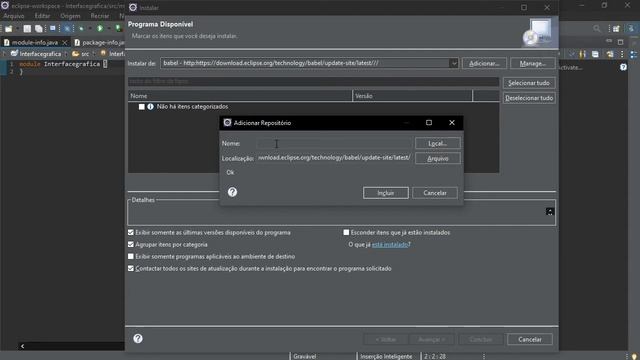Switch to module-info.java editor tab

pyautogui.click(x=35, y=42)
